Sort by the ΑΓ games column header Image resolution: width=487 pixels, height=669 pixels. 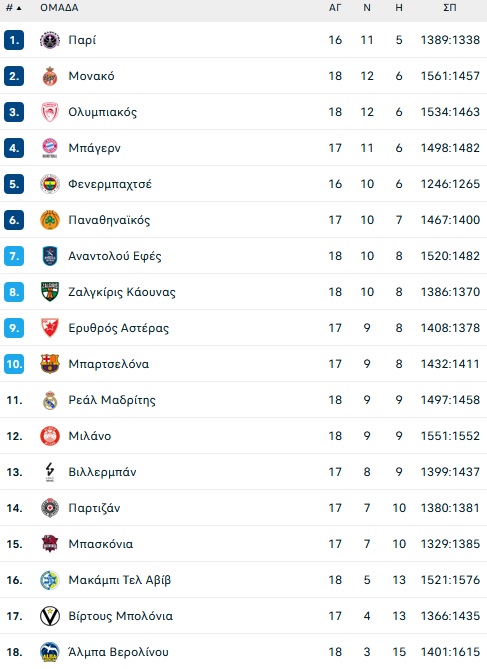pyautogui.click(x=335, y=8)
